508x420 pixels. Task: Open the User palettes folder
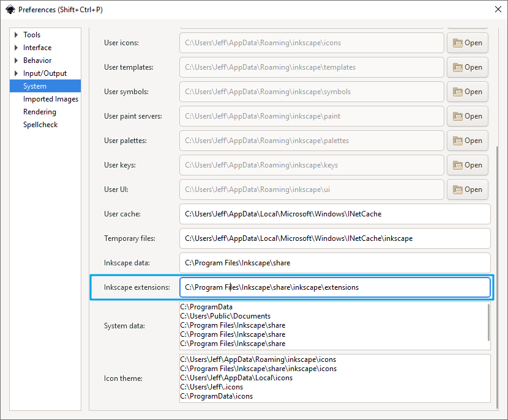coord(468,141)
